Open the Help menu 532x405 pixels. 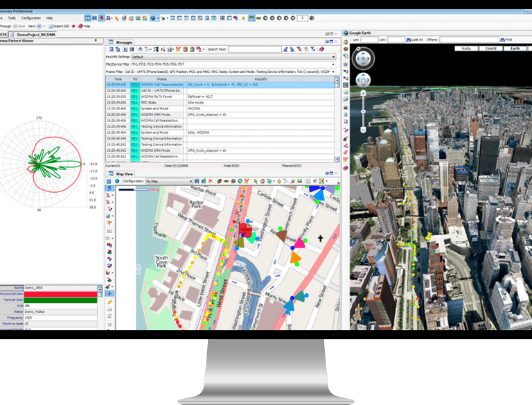coord(50,18)
